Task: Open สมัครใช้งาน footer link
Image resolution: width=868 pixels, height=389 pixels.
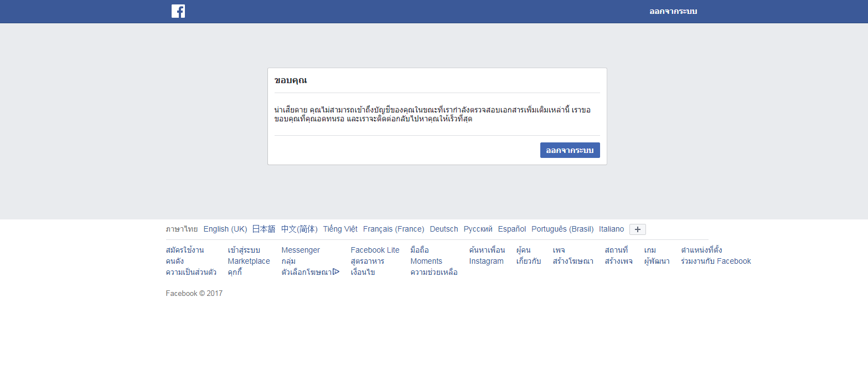Action: pyautogui.click(x=185, y=250)
